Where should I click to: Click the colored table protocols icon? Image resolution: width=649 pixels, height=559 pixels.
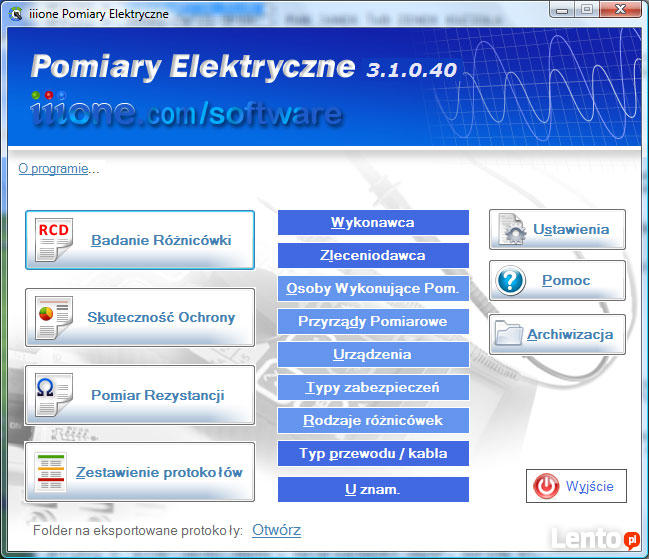[51, 472]
